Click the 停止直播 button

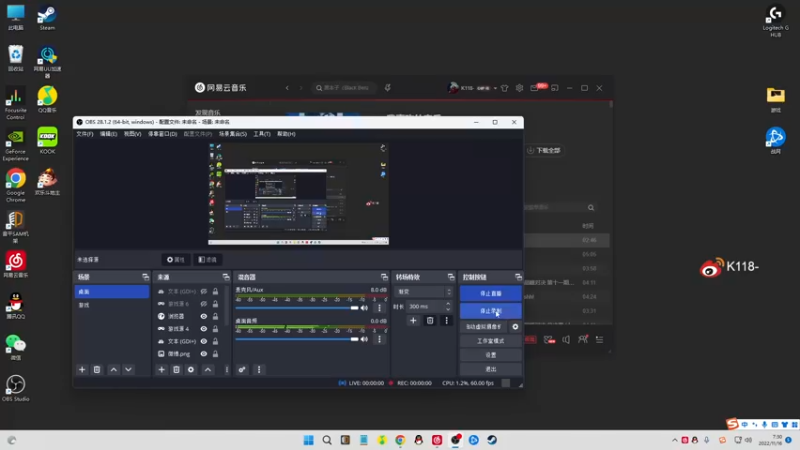point(491,293)
